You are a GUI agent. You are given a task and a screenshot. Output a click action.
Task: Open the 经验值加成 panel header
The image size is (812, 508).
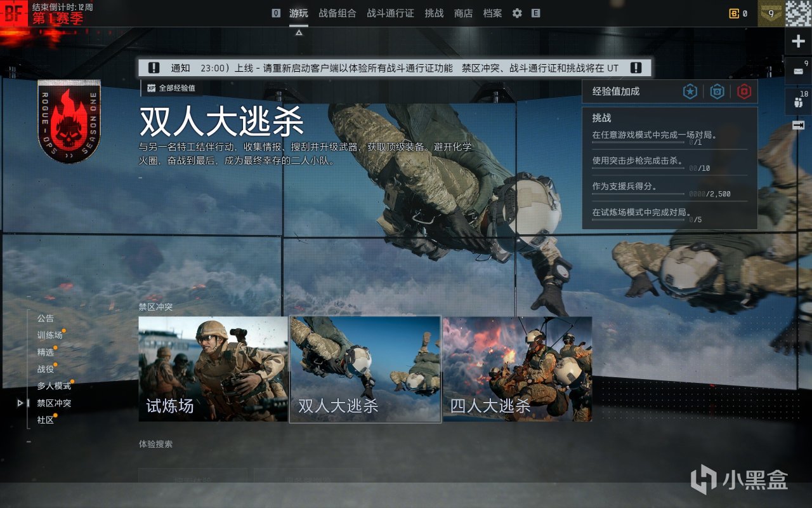(669, 91)
